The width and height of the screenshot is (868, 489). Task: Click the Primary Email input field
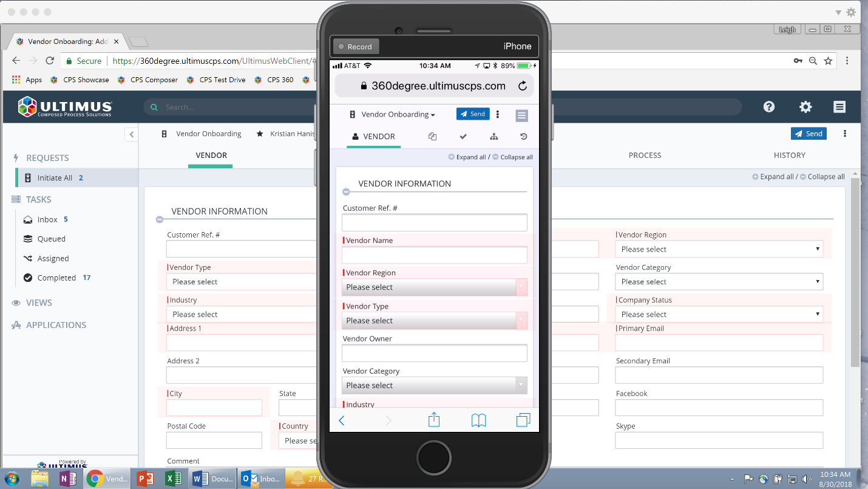point(719,343)
